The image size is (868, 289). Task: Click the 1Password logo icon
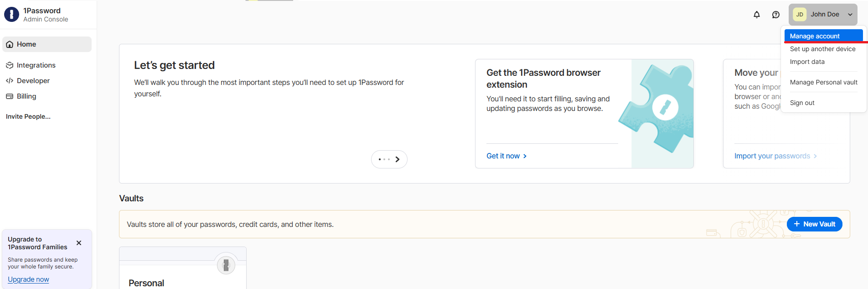click(11, 15)
